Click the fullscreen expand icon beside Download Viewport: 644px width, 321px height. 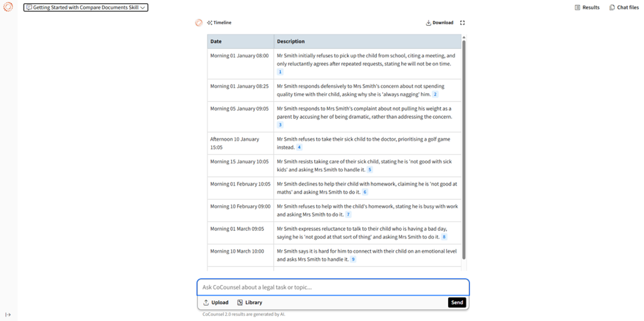[462, 23]
